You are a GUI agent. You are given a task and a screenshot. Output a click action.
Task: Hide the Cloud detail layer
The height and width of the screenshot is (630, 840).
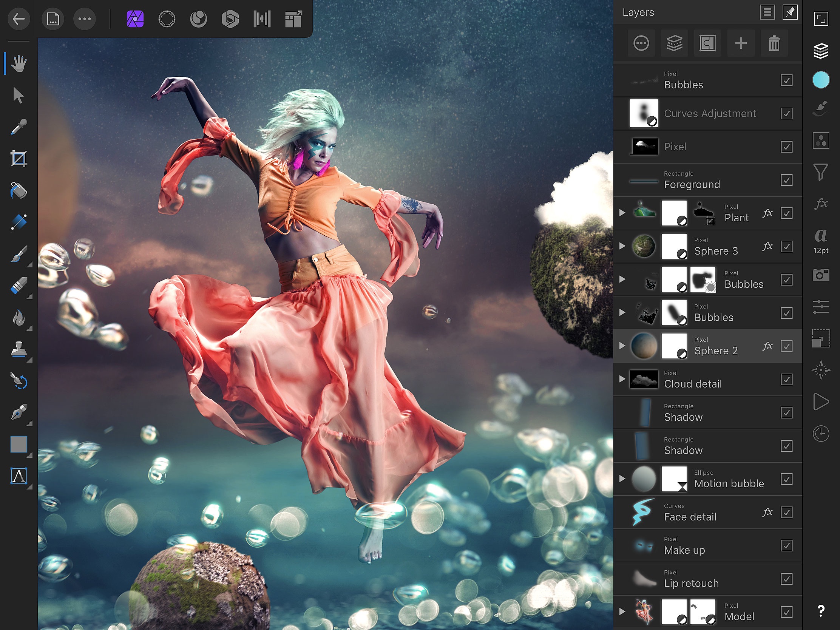tap(786, 379)
